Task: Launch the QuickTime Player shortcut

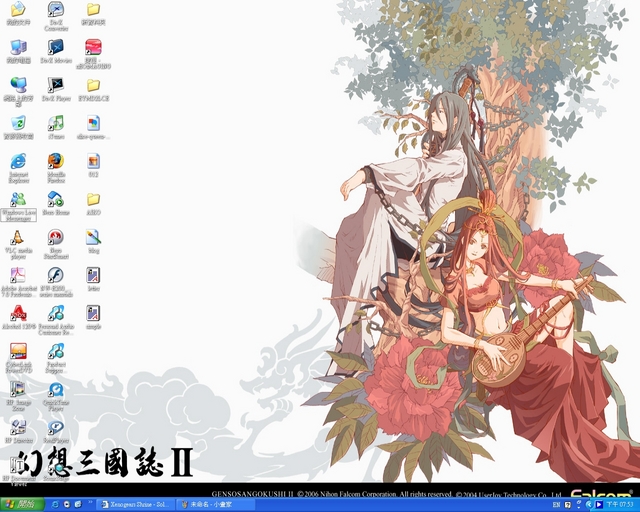Action: [56, 390]
